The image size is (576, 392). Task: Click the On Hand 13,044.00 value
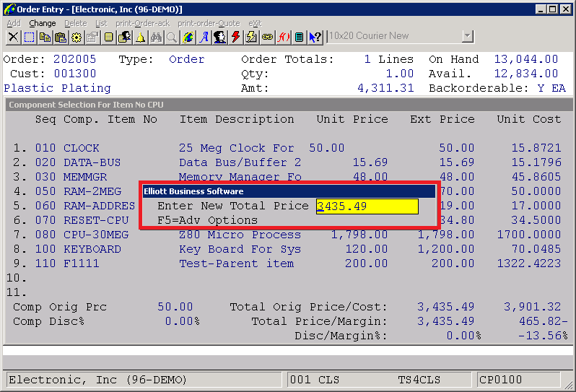coord(526,59)
